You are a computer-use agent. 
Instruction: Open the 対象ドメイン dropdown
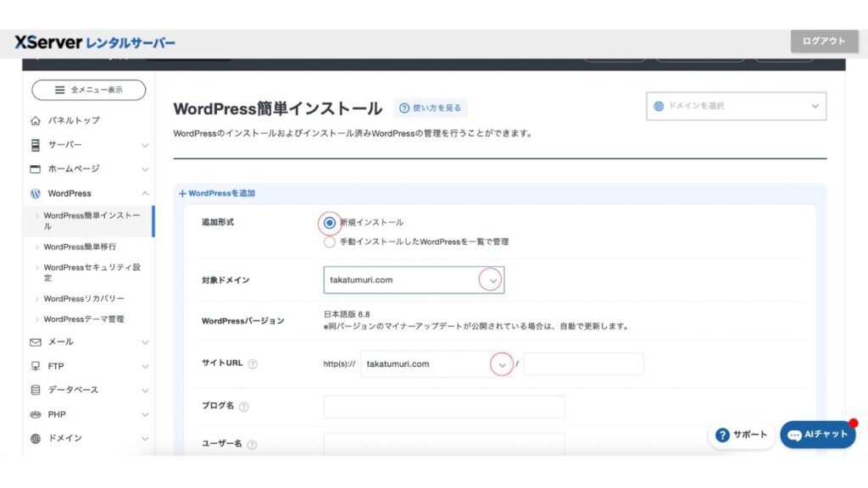pyautogui.click(x=414, y=280)
